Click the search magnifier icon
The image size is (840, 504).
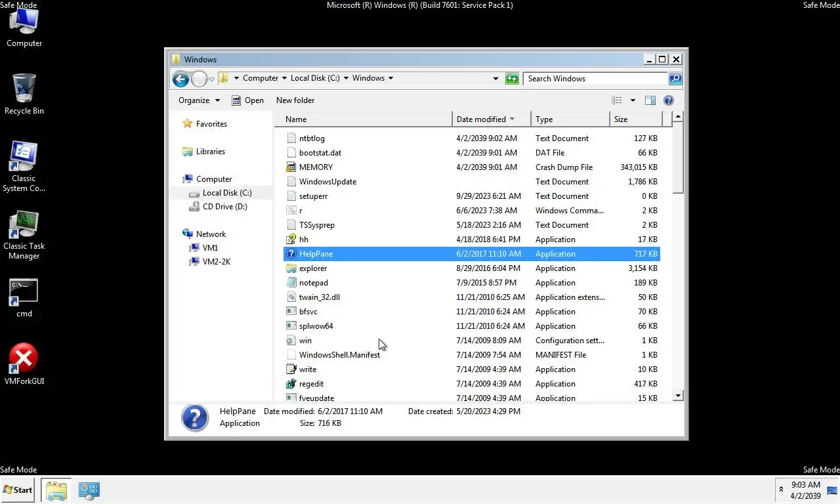(x=675, y=79)
